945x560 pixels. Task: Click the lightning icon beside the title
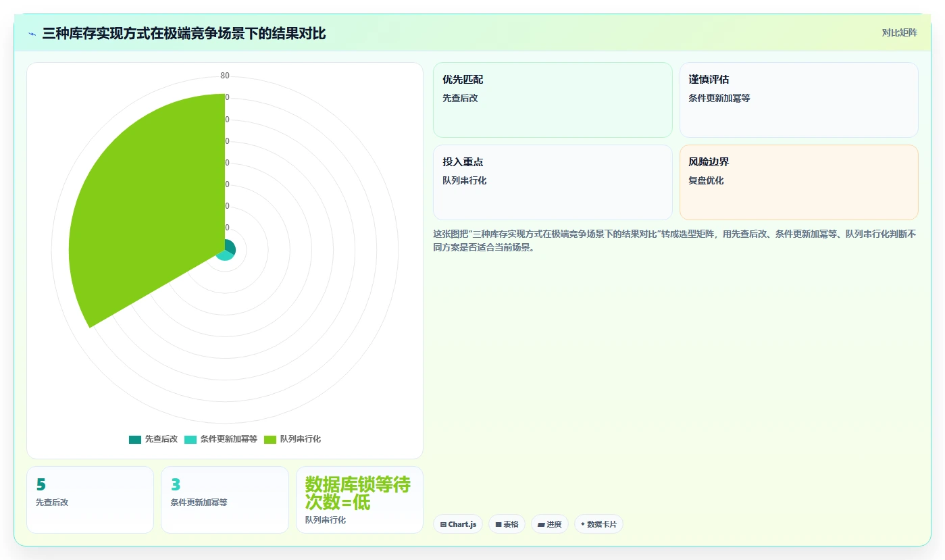tap(32, 34)
